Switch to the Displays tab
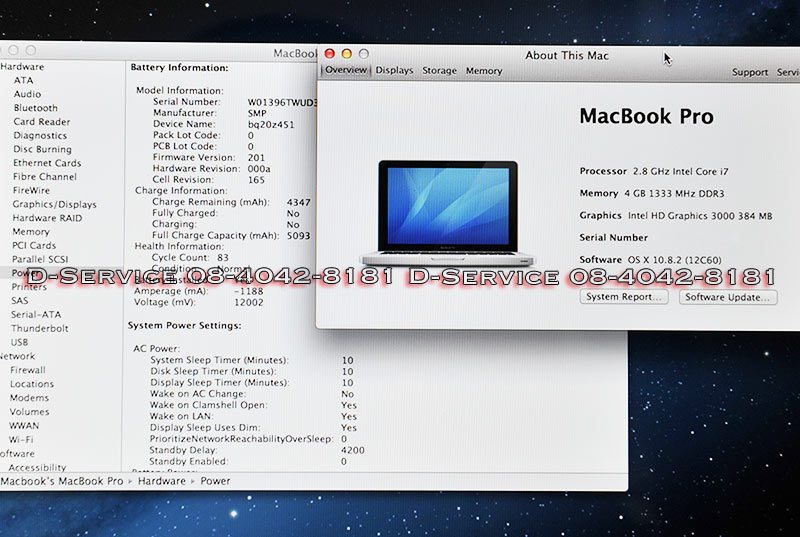800x537 pixels. tap(394, 70)
